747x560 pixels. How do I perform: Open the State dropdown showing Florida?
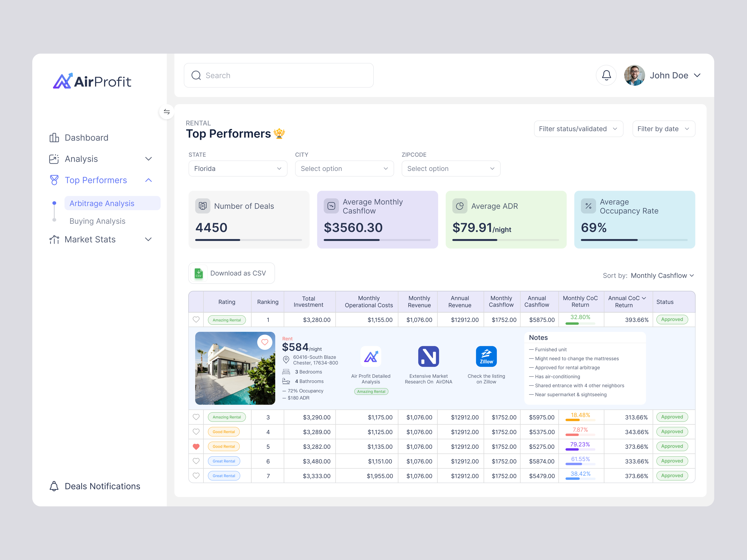[238, 168]
